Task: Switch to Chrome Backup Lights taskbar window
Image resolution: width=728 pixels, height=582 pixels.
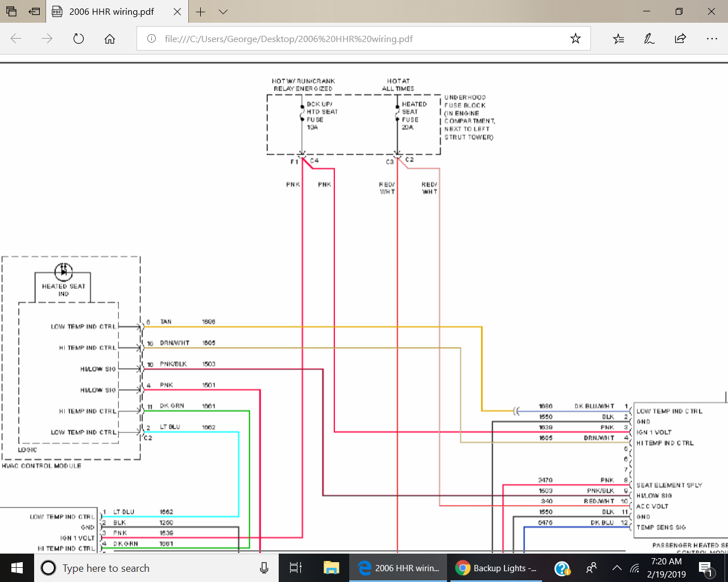Action: 497,568
